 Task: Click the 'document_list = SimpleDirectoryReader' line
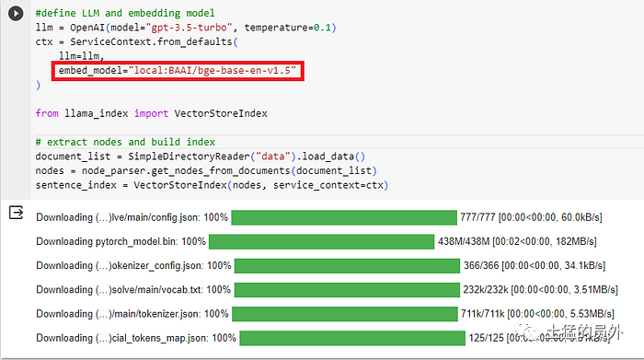coord(200,157)
